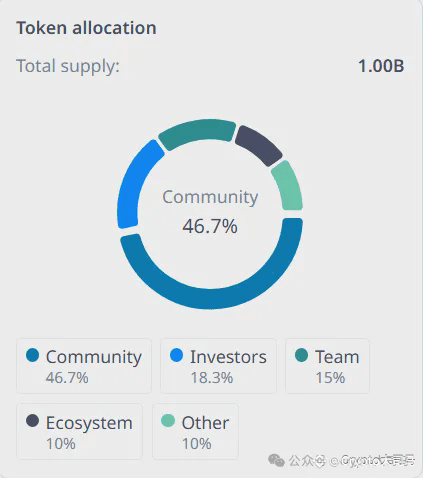Image resolution: width=423 pixels, height=478 pixels.
Task: Click the Investors legend color dot
Action: point(176,355)
